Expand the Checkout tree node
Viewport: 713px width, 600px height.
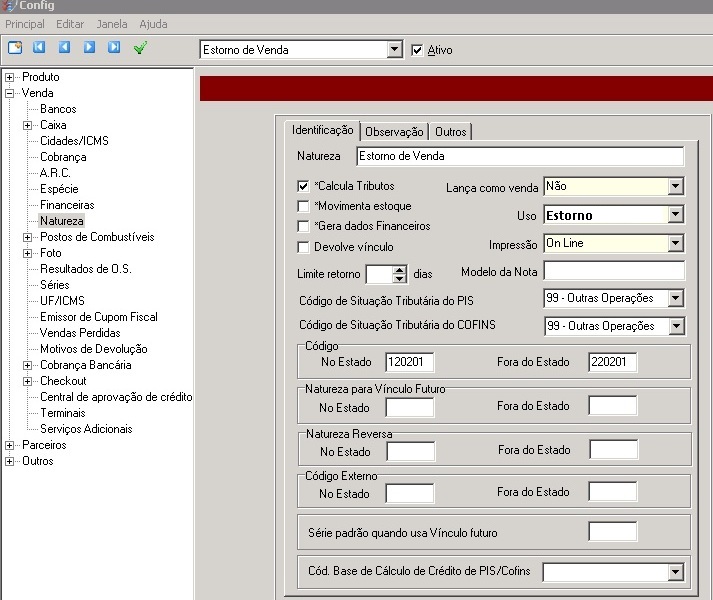point(27,381)
